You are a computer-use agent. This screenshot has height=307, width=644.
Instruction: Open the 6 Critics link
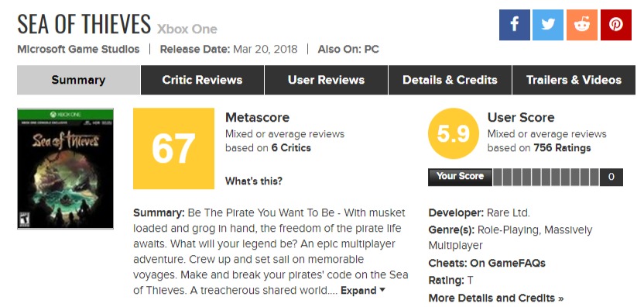coord(291,148)
